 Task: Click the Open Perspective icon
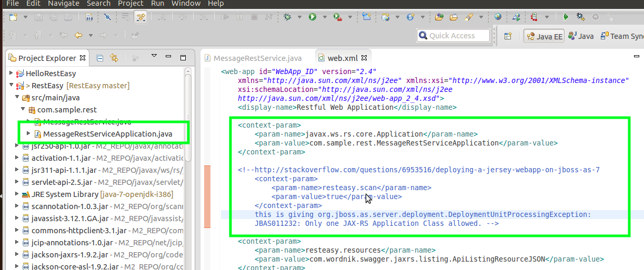[x=508, y=36]
